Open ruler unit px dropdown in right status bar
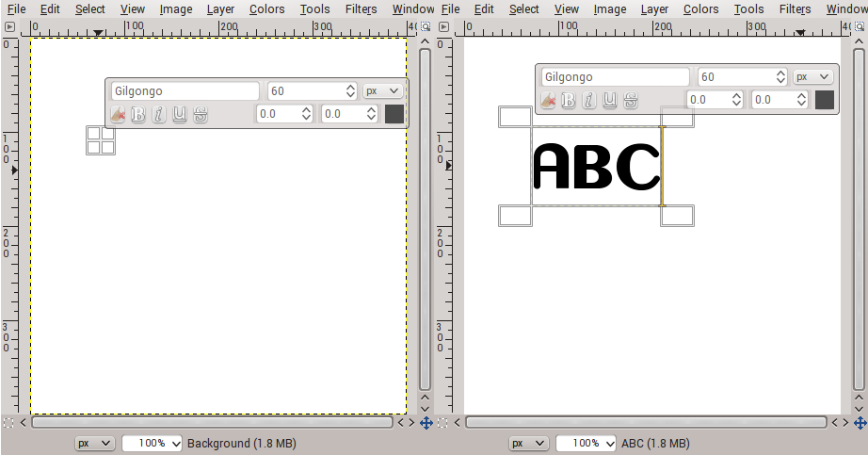Screen dimensions: 868x455 point(528,443)
